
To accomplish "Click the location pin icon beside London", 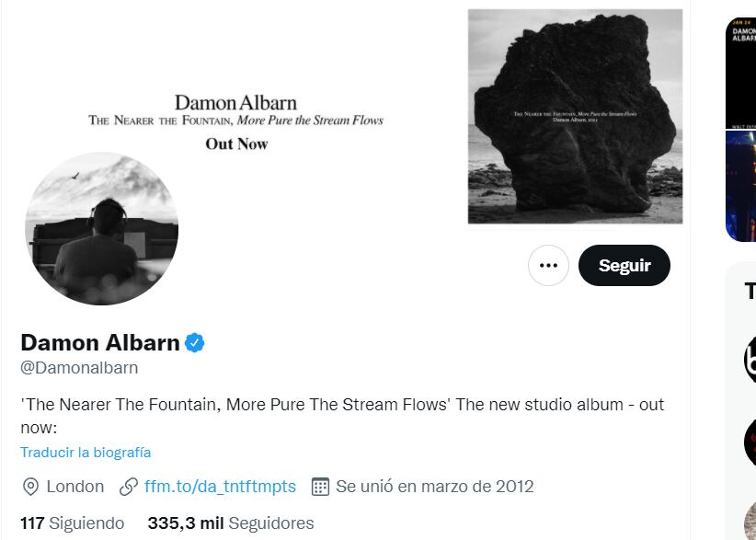I will [x=30, y=487].
